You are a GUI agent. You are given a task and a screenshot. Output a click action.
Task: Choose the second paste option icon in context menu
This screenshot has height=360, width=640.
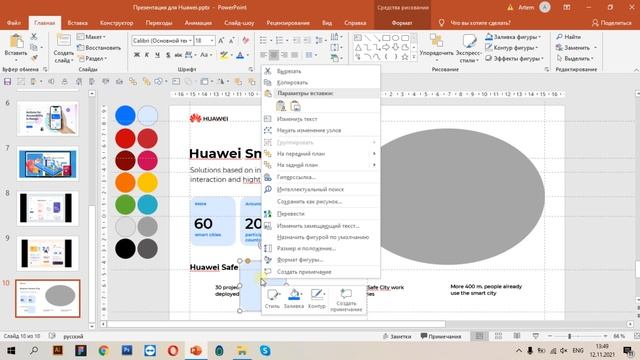coord(295,106)
